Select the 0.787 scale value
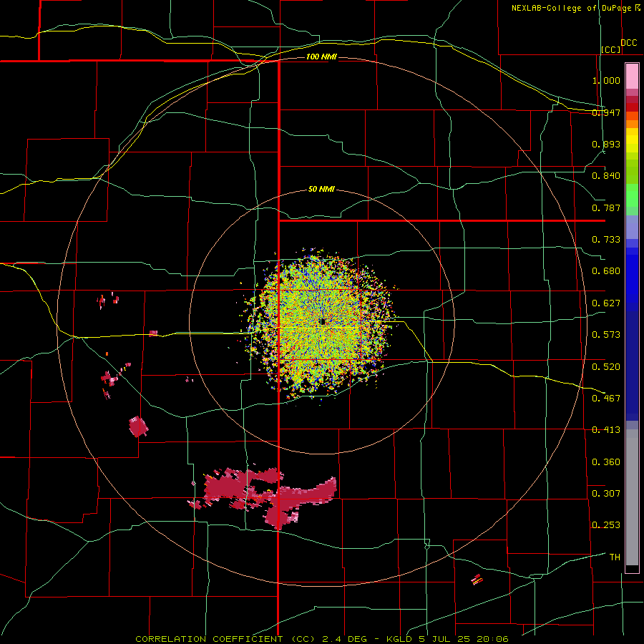The width and height of the screenshot is (644, 644). (x=606, y=208)
